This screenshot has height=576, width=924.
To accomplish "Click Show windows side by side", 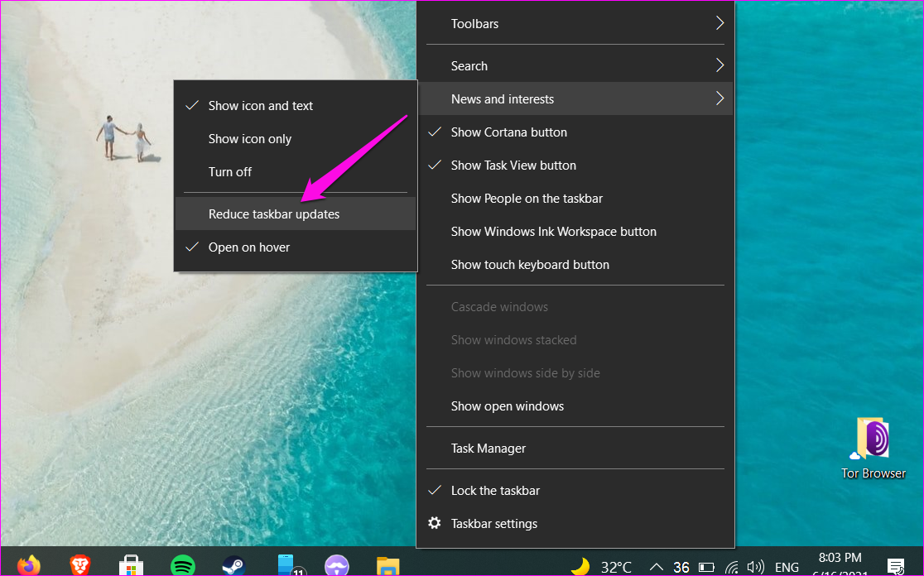I will (x=575, y=372).
